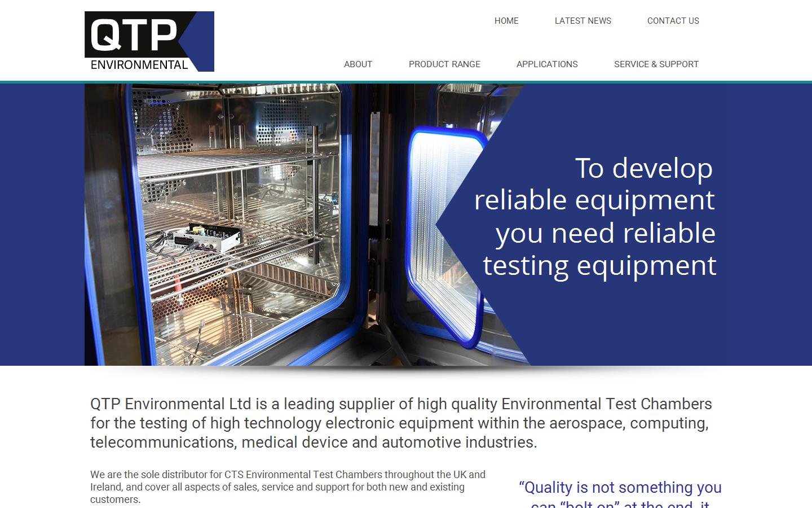Open the LATEST NEWS section
Viewport: 812px width, 508px height.
click(582, 21)
